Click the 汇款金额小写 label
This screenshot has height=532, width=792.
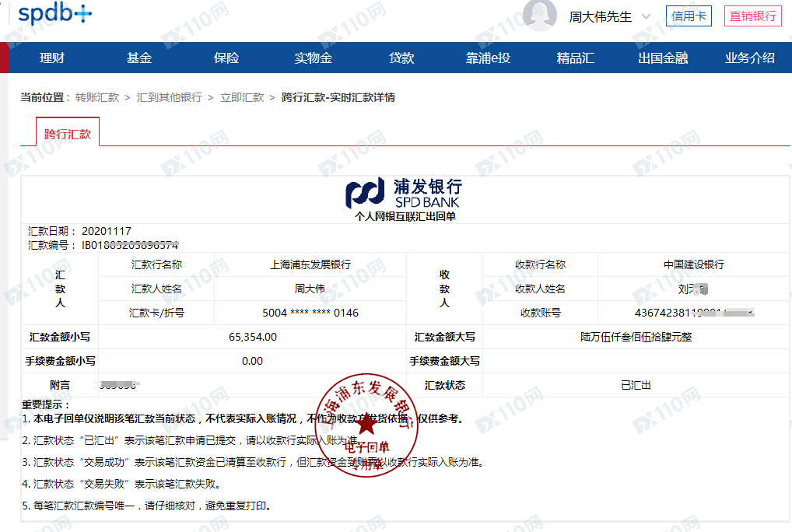(60, 337)
